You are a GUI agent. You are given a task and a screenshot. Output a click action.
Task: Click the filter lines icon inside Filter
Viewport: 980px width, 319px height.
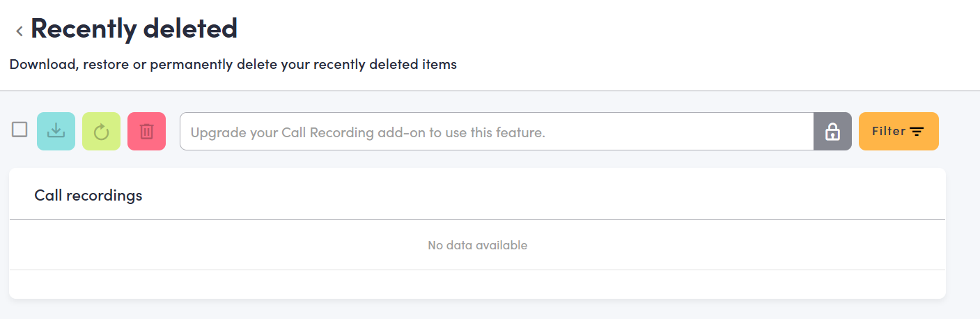point(917,132)
